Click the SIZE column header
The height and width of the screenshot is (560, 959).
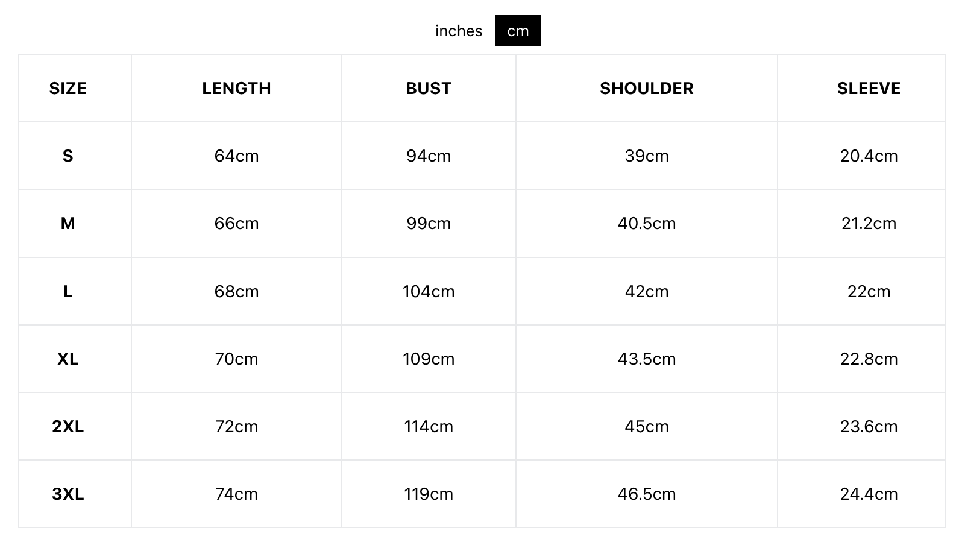pos(68,89)
